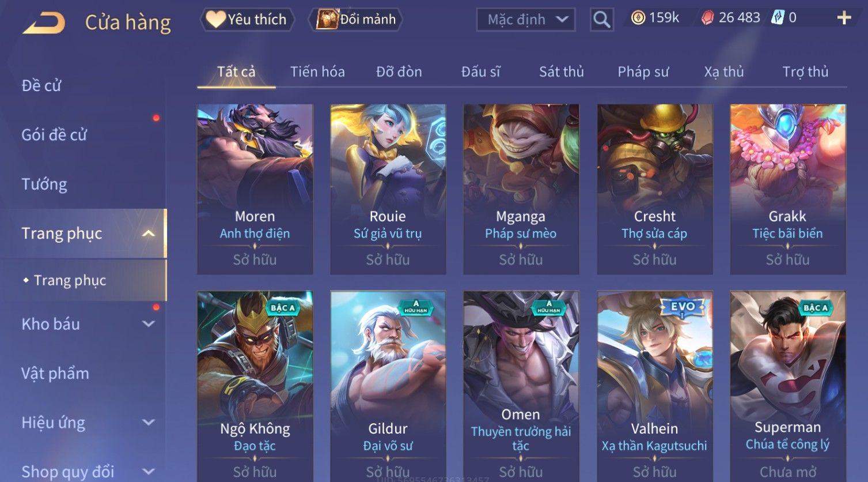Open the Tướng sidebar menu item
Screen dimensions: 868x482
click(x=44, y=184)
